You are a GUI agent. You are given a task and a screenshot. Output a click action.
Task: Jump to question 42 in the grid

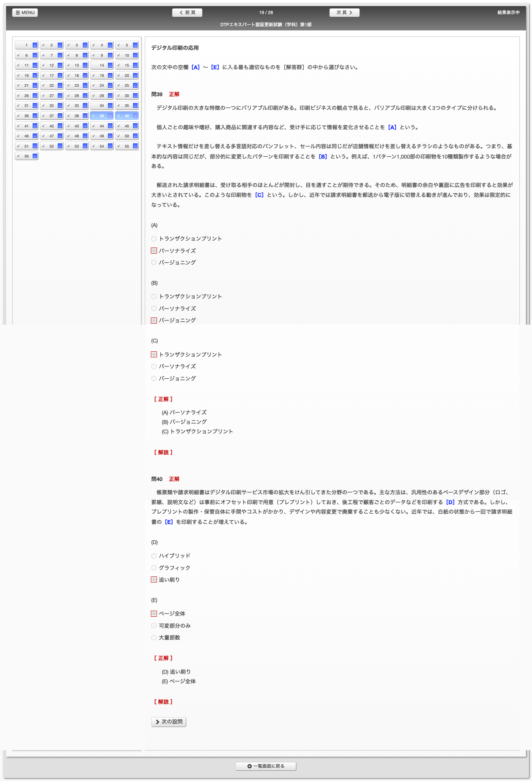point(49,126)
